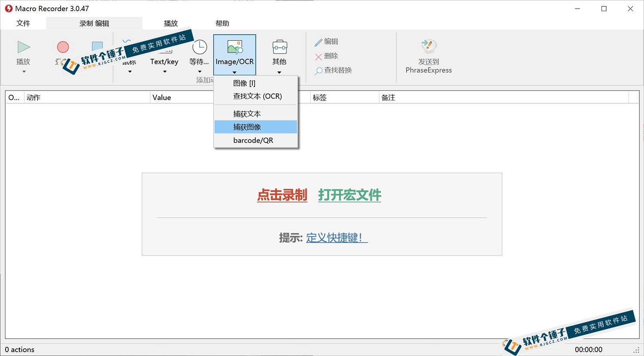Maximize the Macro Recorder window
The width and height of the screenshot is (644, 356).
(604, 9)
